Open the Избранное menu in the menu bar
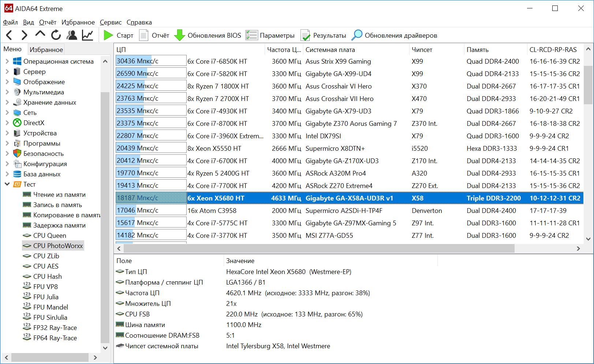 click(78, 22)
